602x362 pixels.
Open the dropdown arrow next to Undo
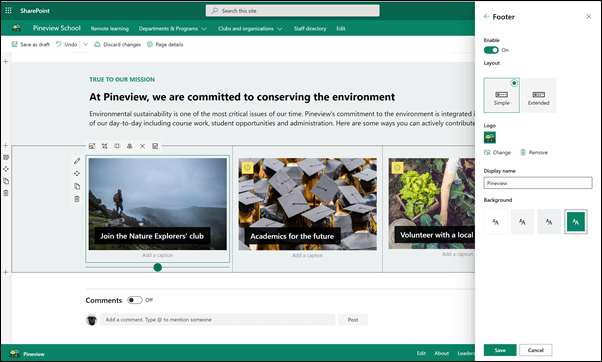[86, 44]
